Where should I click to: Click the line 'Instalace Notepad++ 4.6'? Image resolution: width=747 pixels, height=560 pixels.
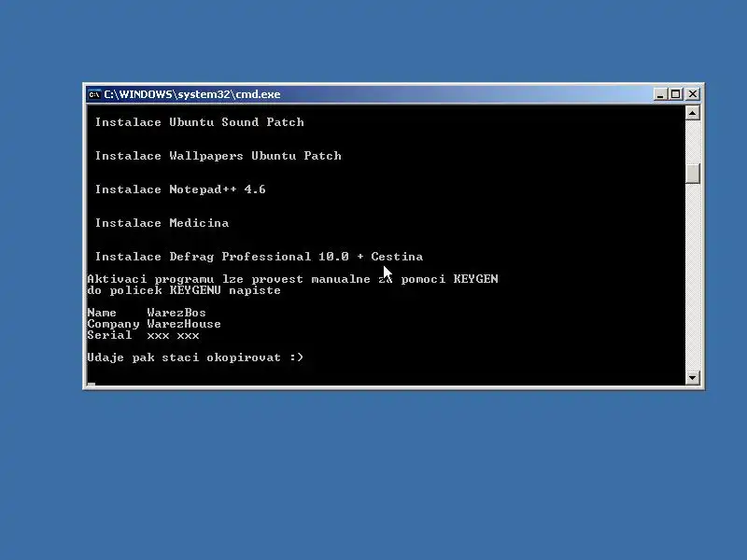[180, 189]
